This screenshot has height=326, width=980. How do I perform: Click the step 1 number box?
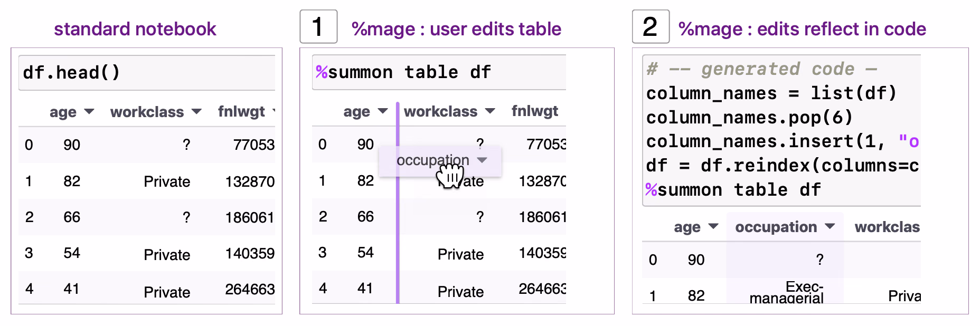point(318,26)
